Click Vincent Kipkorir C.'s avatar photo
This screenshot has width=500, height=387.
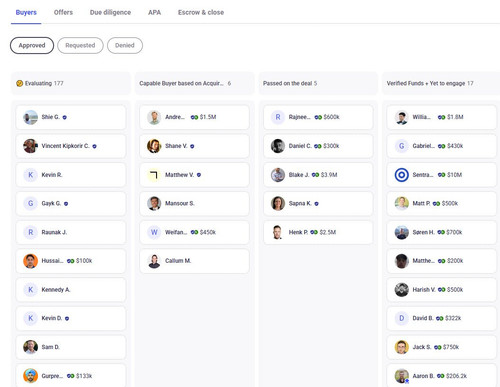(x=30, y=146)
